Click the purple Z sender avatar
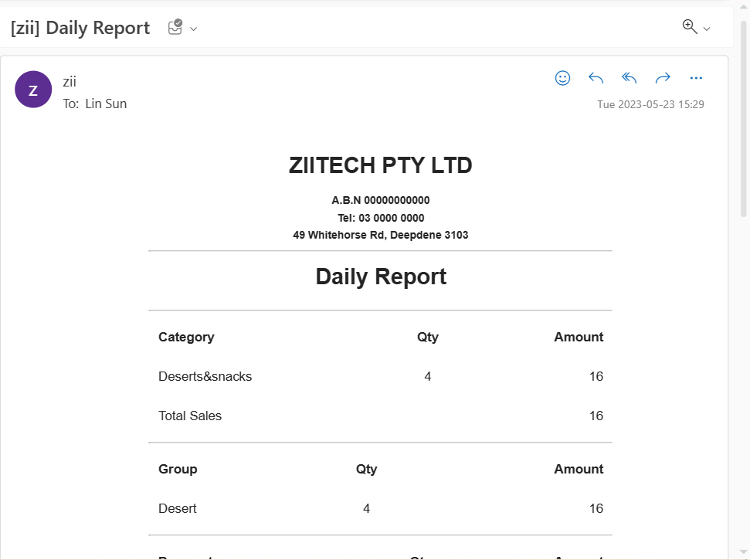750x560 pixels. pos(33,90)
